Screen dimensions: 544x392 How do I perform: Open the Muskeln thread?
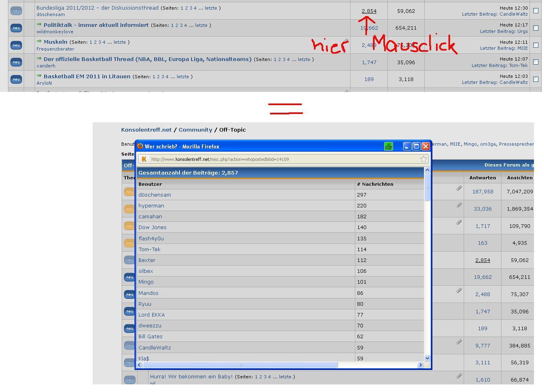55,42
